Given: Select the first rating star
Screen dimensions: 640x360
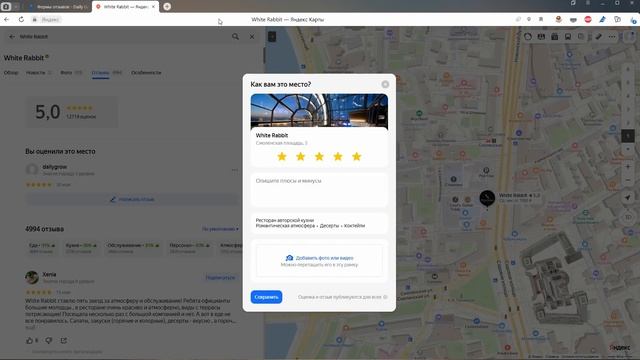Looking at the screenshot, I should 282,156.
